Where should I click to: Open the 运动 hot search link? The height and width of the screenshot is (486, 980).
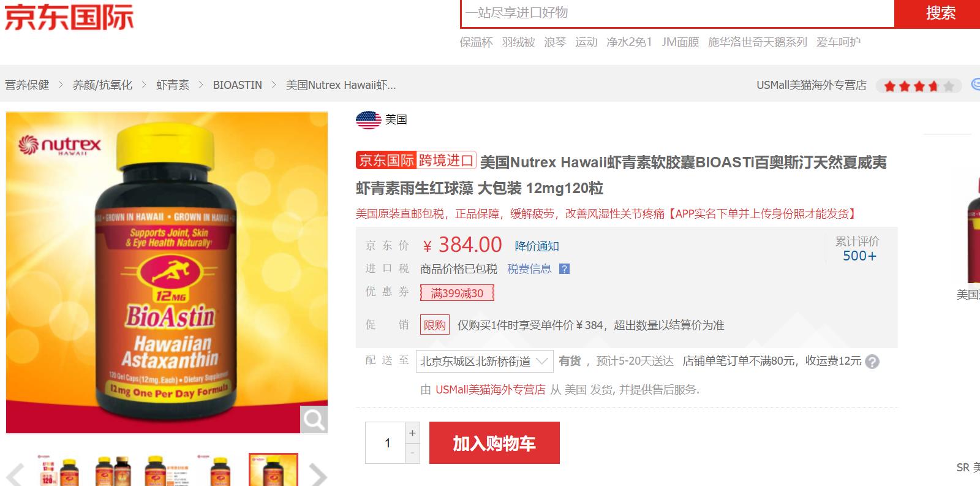[x=586, y=42]
